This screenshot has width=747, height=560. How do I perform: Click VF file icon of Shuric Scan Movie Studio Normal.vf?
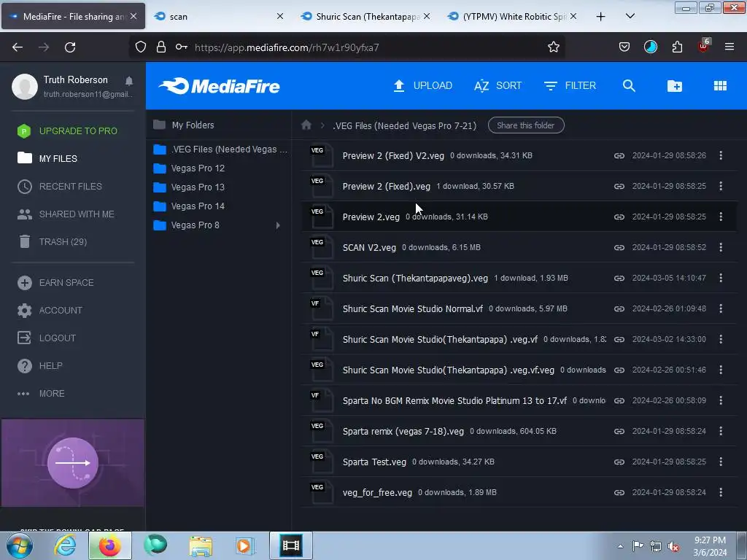[x=321, y=309]
